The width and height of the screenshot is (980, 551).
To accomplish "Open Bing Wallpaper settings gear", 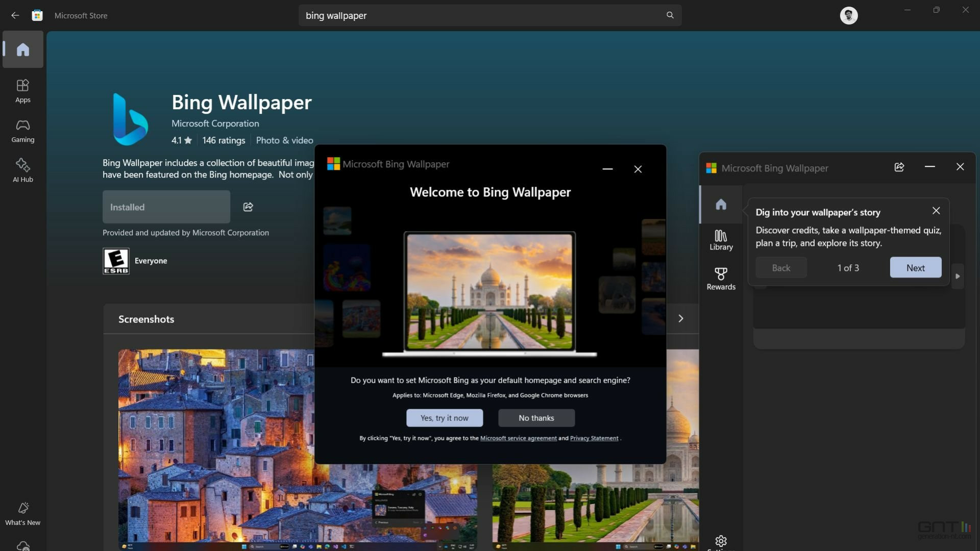I will click(x=721, y=541).
